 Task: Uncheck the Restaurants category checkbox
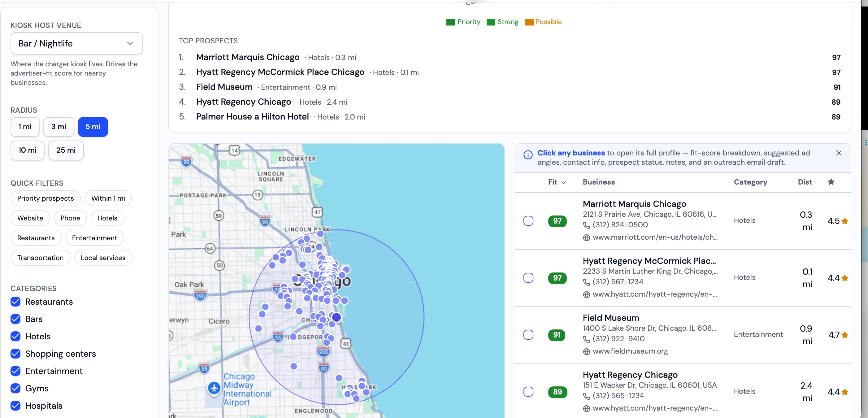[x=15, y=302]
